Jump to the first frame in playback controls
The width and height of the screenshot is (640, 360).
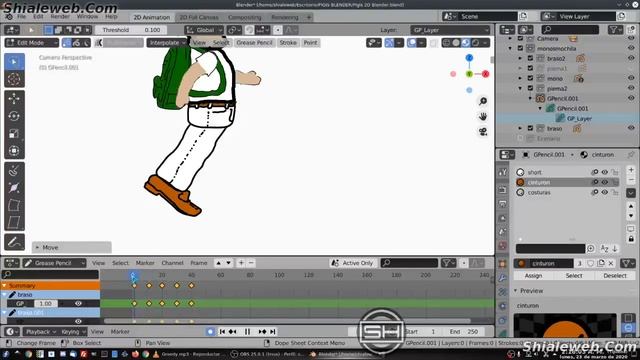[222, 331]
